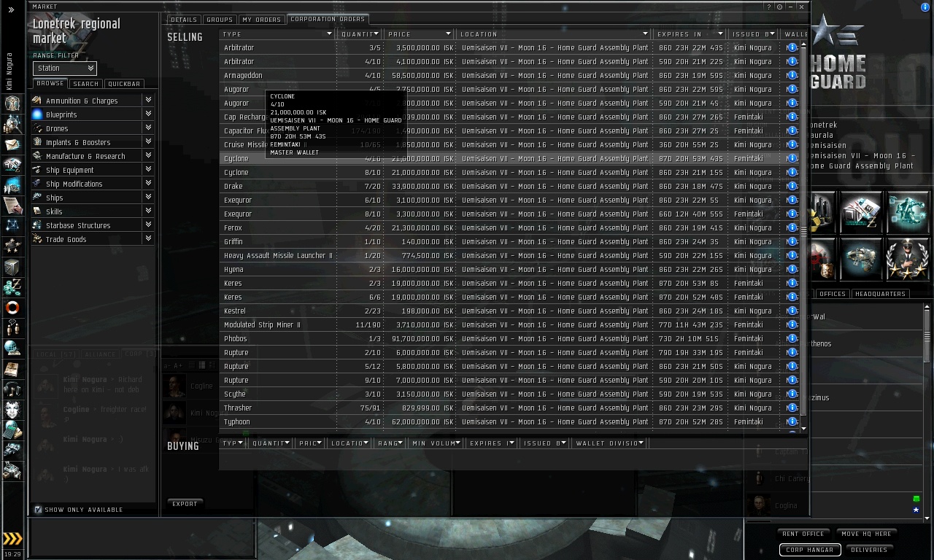Open the teal station service icon in the top row
Image resolution: width=934 pixels, height=560 pixels.
[907, 212]
